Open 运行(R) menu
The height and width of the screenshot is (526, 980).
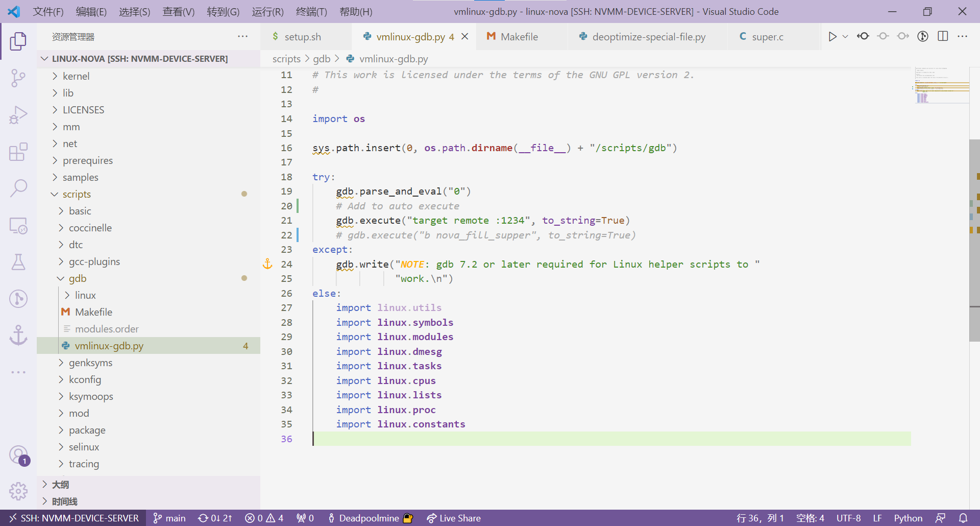click(x=267, y=11)
